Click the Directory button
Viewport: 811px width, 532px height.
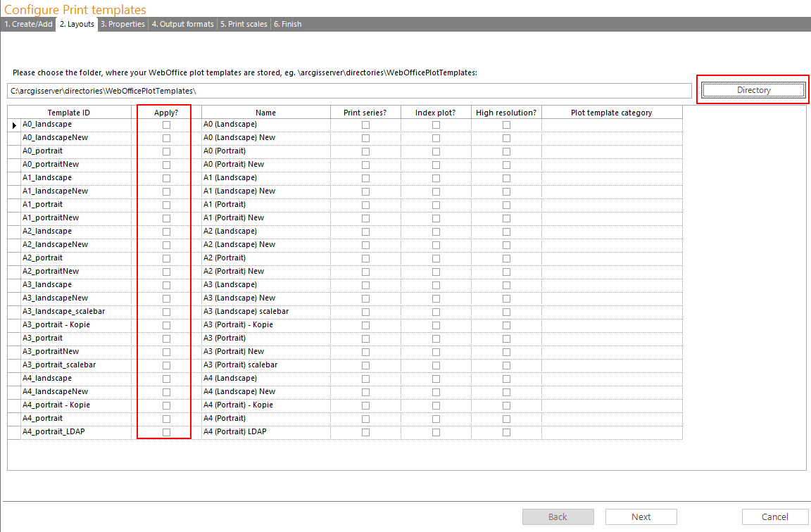tap(753, 90)
